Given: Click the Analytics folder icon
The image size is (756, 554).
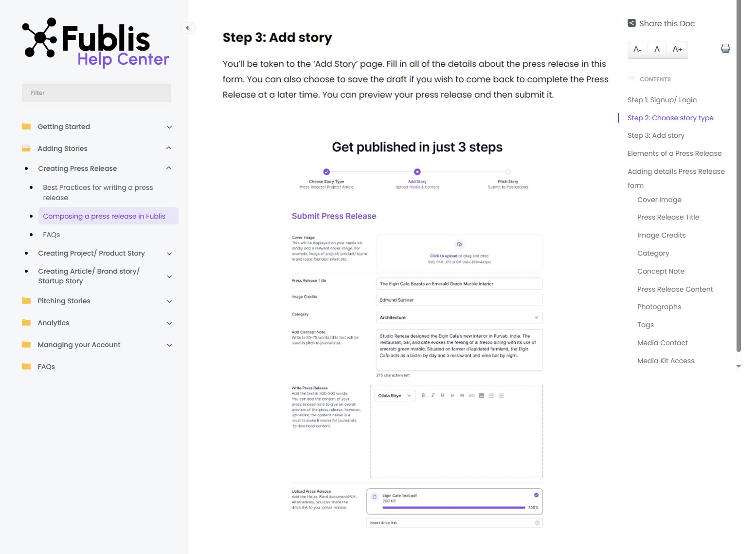Looking at the screenshot, I should [x=27, y=323].
